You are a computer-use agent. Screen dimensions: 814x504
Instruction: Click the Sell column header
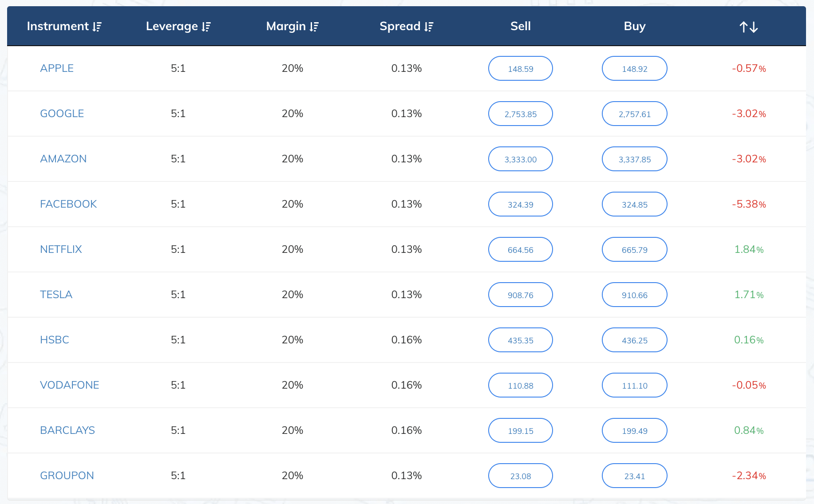tap(521, 26)
